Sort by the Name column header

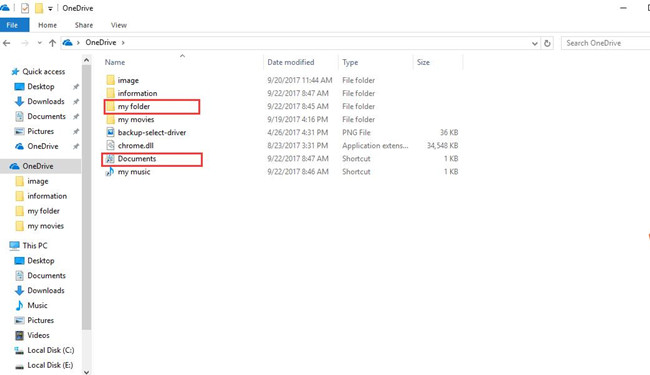115,63
